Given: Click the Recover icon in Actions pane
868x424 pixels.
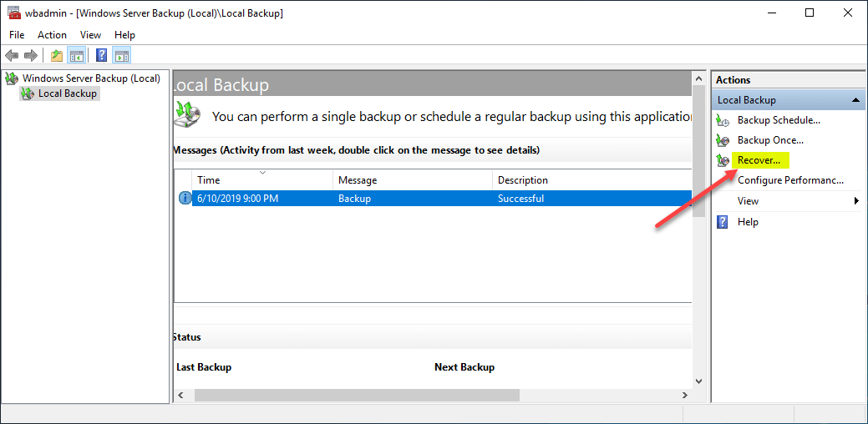Looking at the screenshot, I should pos(723,161).
